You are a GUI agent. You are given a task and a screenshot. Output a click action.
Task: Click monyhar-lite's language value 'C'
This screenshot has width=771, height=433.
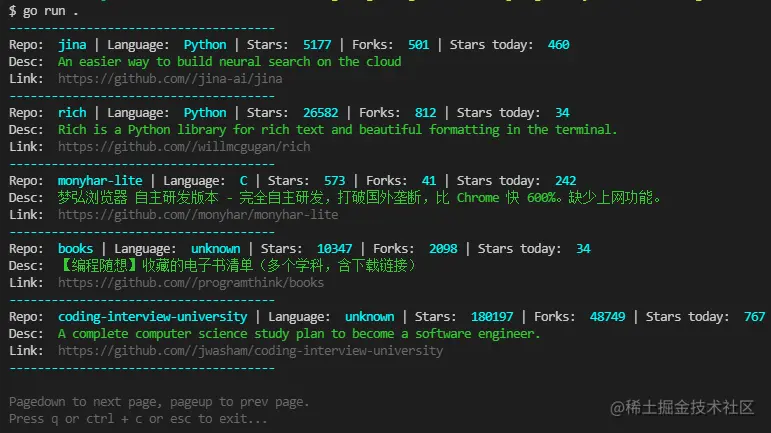243,181
